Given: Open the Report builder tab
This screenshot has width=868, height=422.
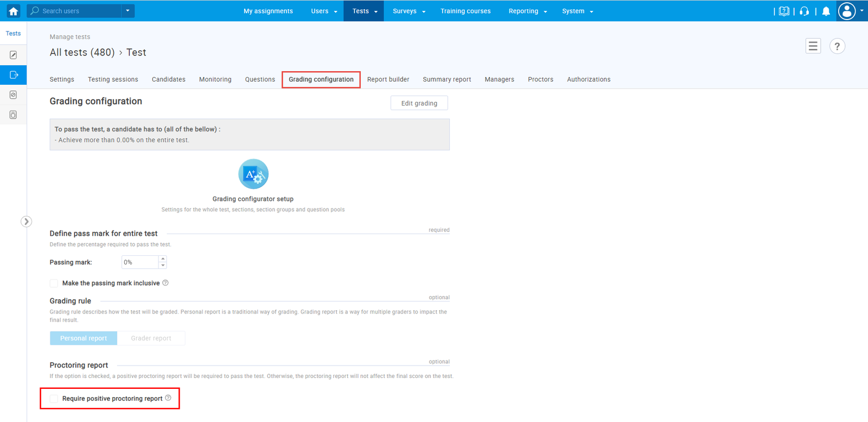Looking at the screenshot, I should [388, 79].
